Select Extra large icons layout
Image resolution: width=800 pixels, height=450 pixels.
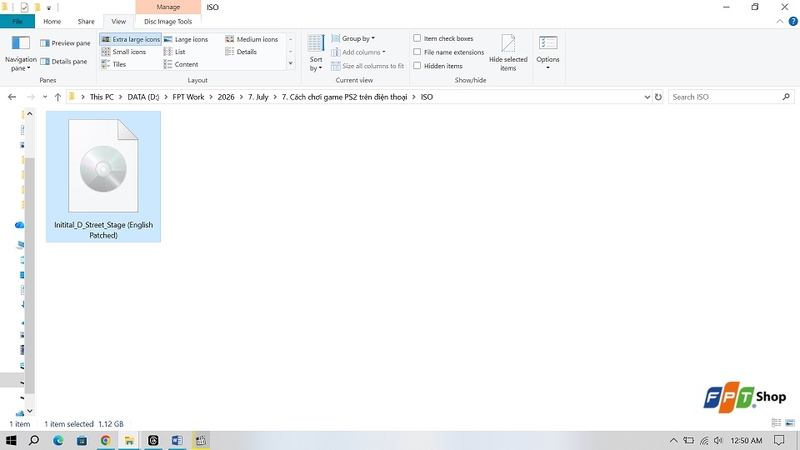tap(131, 39)
